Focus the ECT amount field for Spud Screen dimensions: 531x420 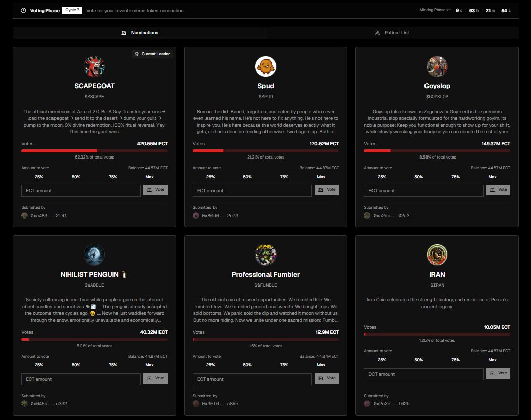click(252, 191)
